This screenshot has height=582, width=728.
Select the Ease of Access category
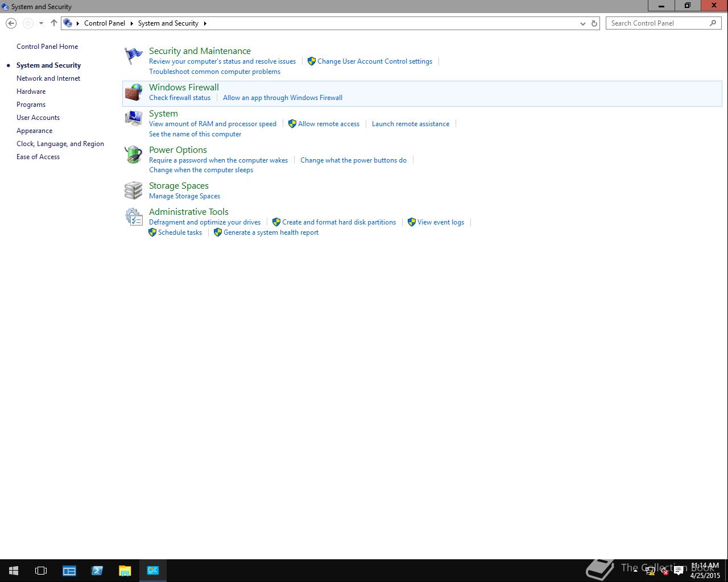click(38, 157)
